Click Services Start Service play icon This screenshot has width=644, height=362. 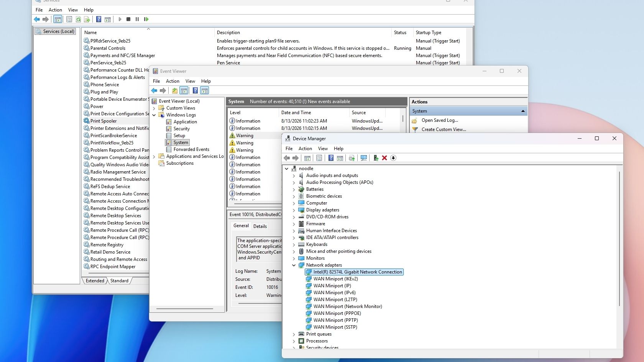[120, 19]
